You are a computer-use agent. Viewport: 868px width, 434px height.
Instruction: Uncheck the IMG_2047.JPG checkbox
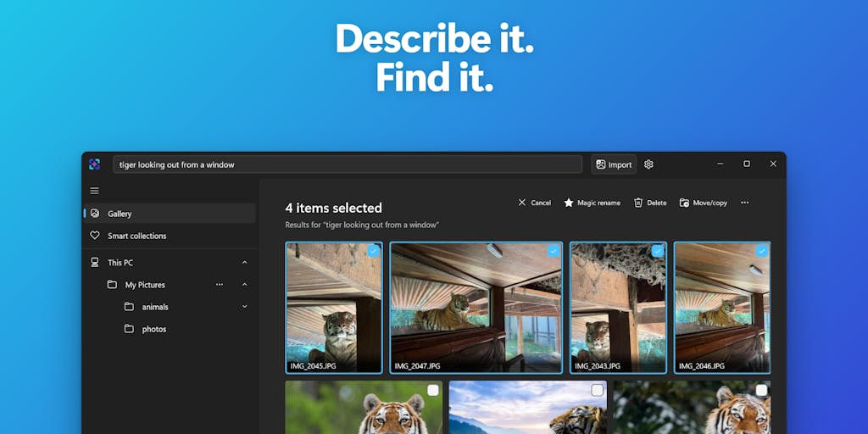(x=554, y=251)
